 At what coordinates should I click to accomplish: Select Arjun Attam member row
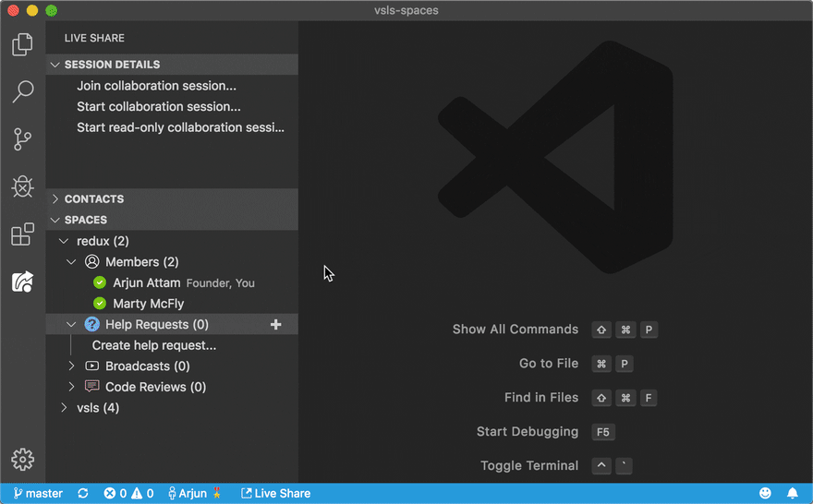point(172,282)
